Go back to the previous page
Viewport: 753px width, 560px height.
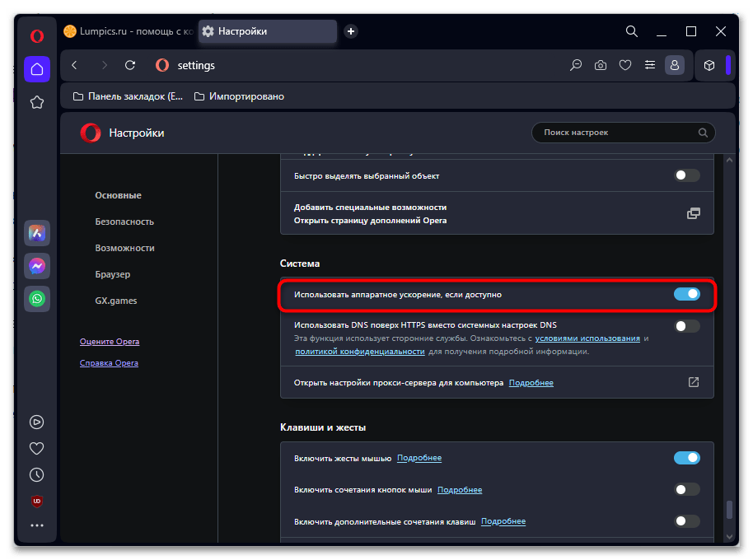(74, 65)
